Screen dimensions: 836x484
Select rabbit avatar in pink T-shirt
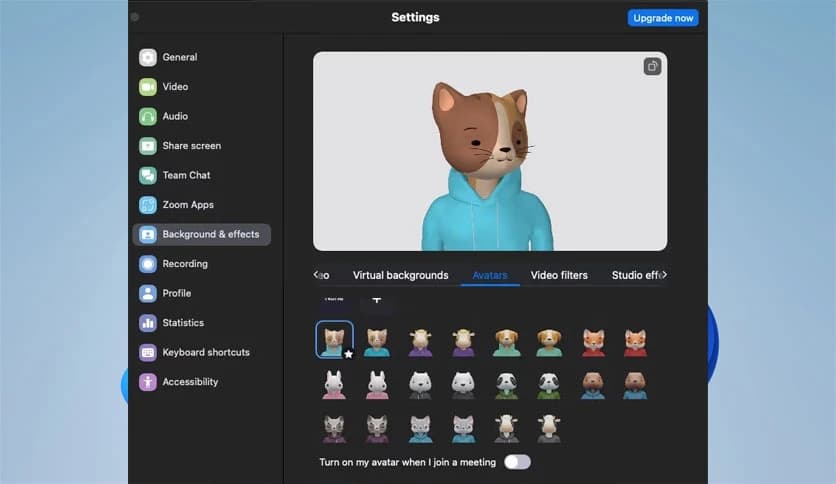pos(377,385)
